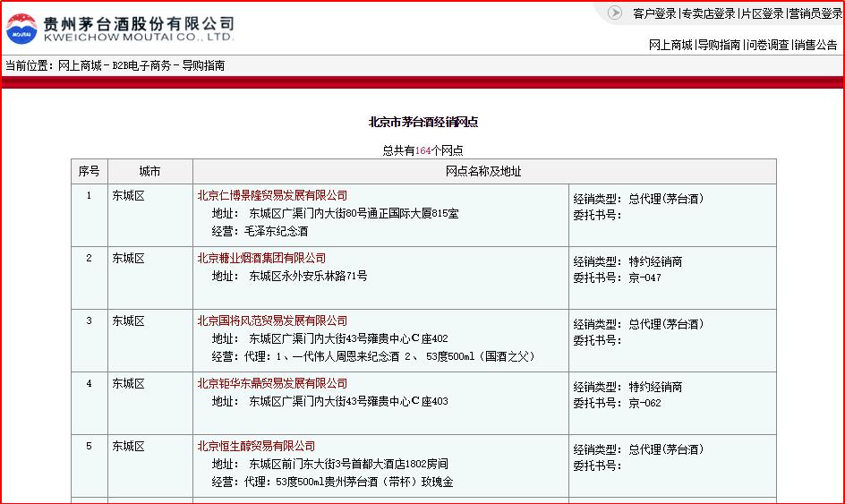Click 委托书号 京-062

tap(617, 403)
